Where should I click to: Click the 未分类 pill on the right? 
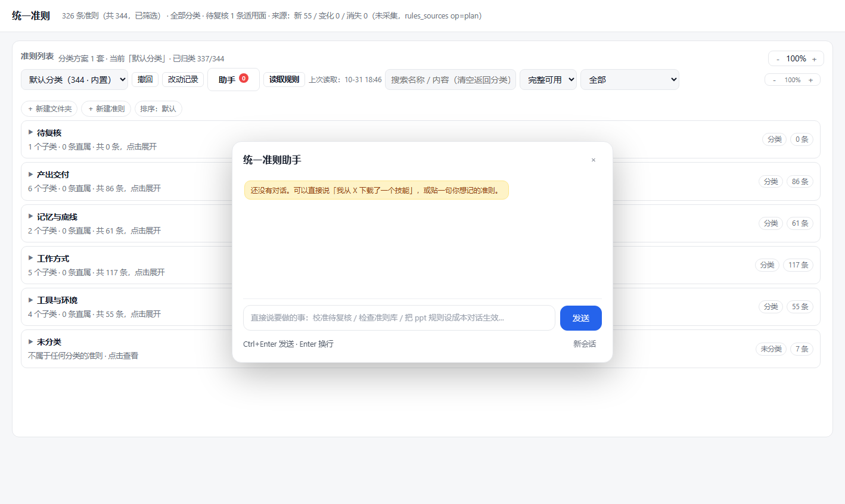pos(771,349)
